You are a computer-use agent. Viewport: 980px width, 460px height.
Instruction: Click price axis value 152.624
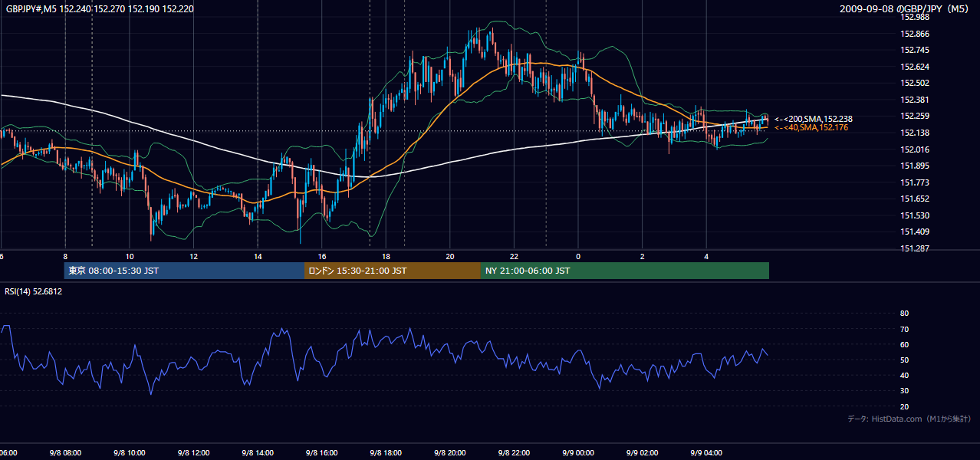pyautogui.click(x=915, y=67)
